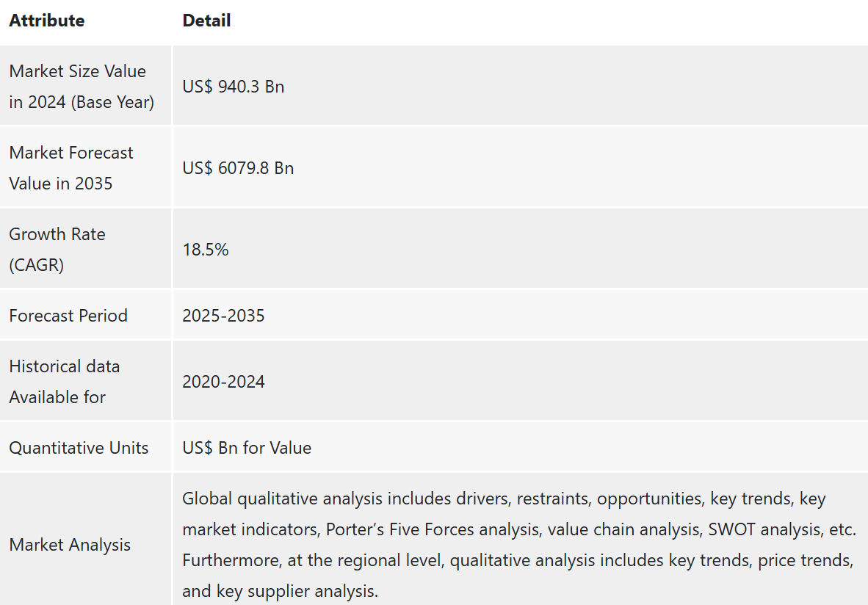
Task: Select the Market Analysis row label
Action: (x=70, y=545)
